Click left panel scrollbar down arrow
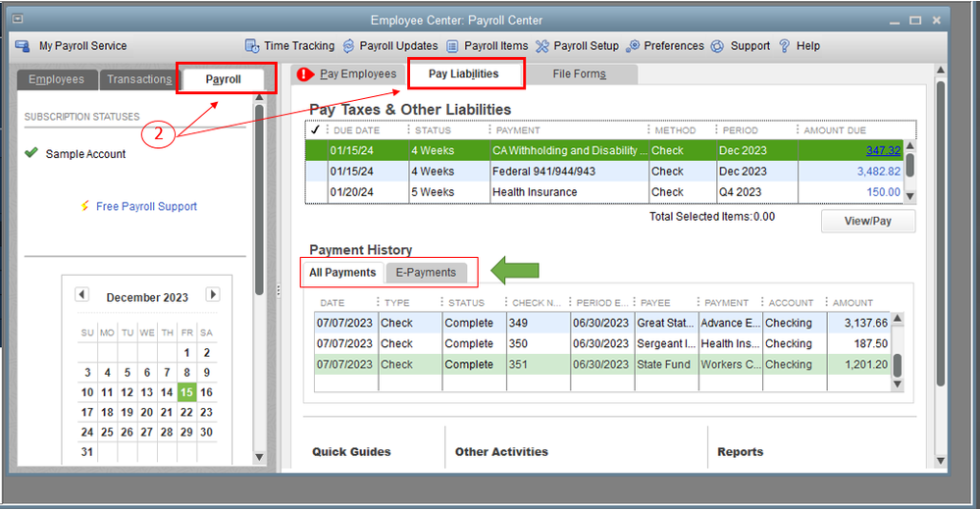Screen dimensions: 980x510 (259, 457)
